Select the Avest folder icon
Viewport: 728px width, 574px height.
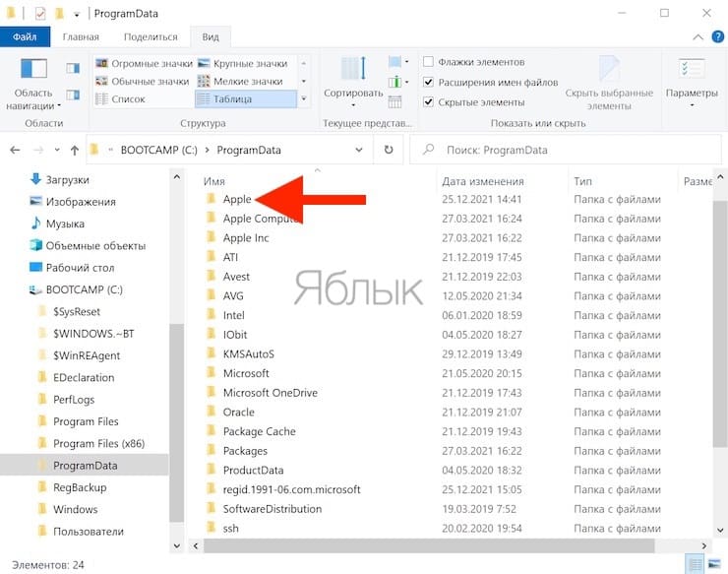click(x=212, y=276)
